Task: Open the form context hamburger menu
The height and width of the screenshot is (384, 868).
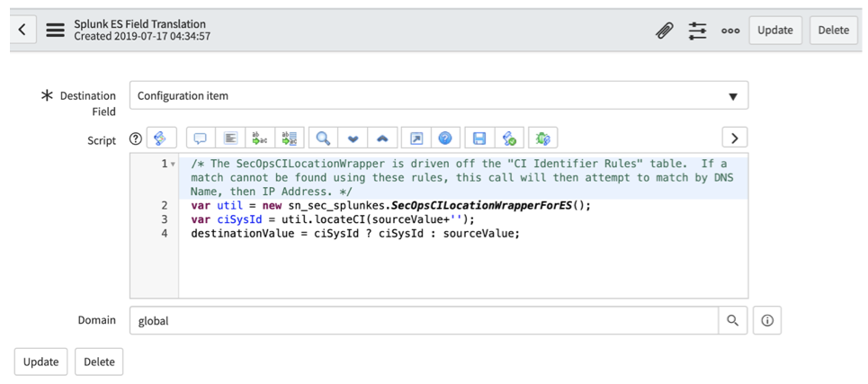Action: [56, 30]
